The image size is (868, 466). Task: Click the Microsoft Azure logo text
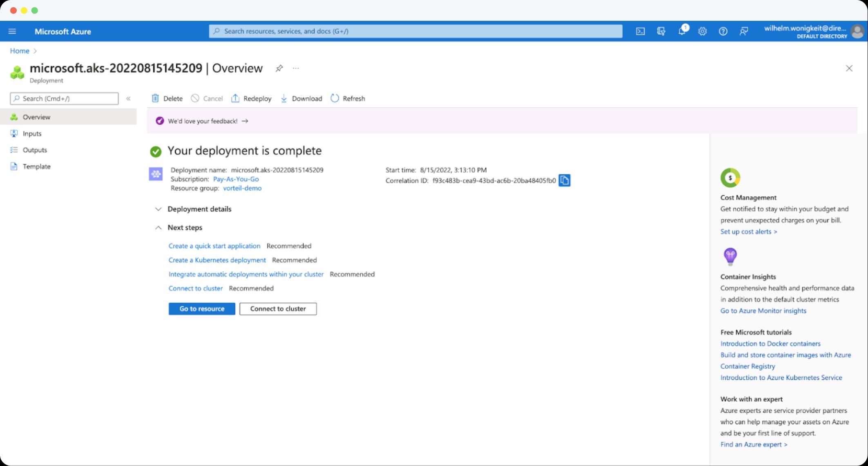(63, 31)
